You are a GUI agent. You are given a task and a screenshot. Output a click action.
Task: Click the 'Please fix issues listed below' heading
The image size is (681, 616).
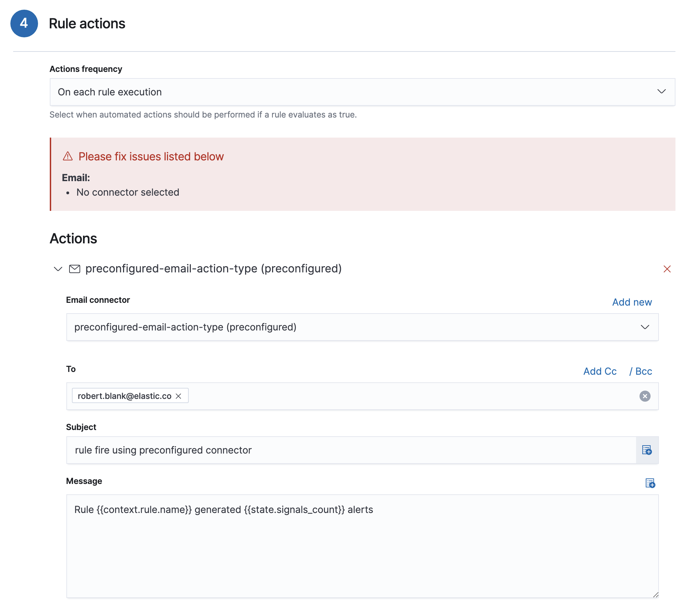(151, 157)
